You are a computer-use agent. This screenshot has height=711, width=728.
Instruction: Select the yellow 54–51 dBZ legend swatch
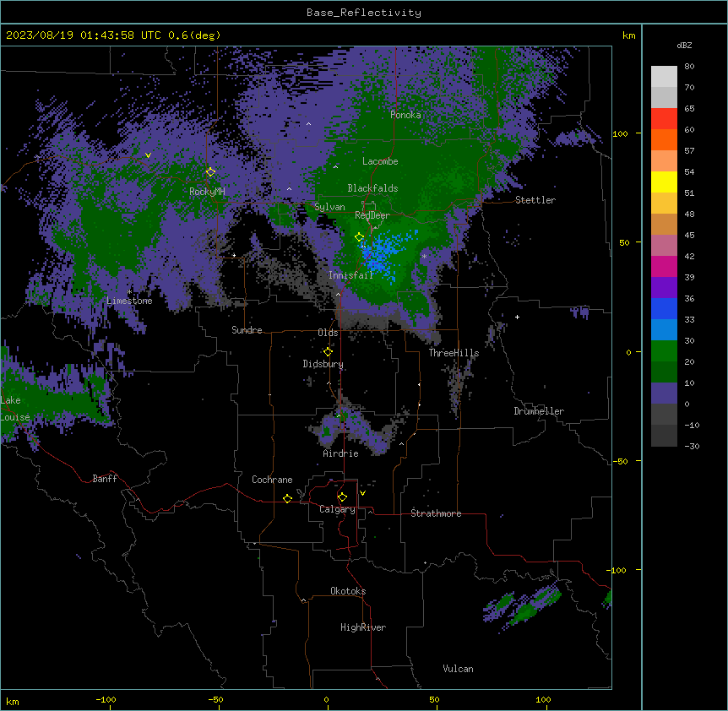pyautogui.click(x=664, y=182)
